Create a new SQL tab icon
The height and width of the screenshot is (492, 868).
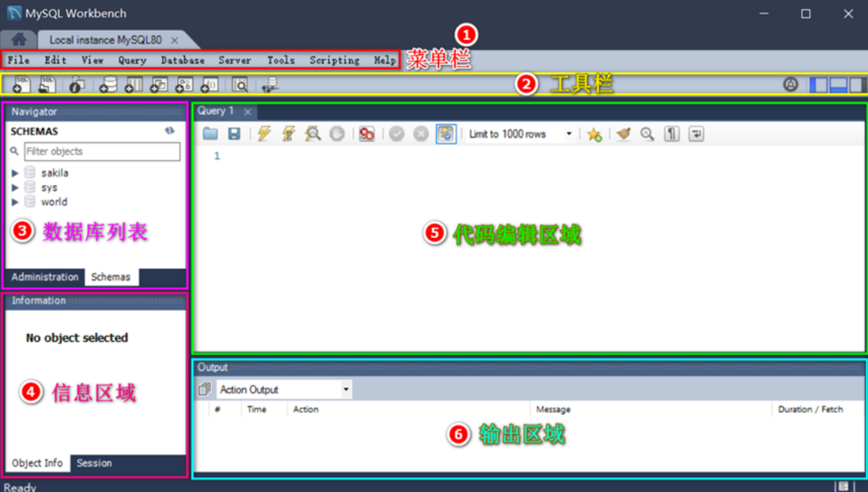point(21,85)
